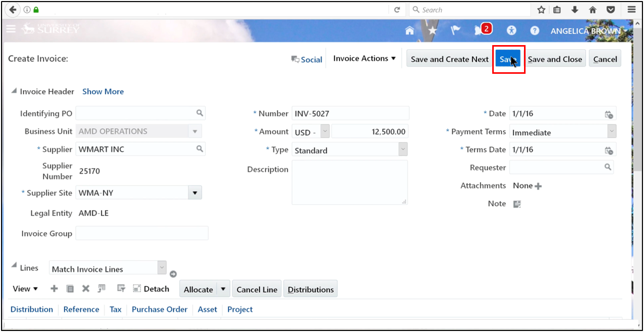This screenshot has height=332, width=644.
Task: Click the Save and Close button
Action: point(555,58)
